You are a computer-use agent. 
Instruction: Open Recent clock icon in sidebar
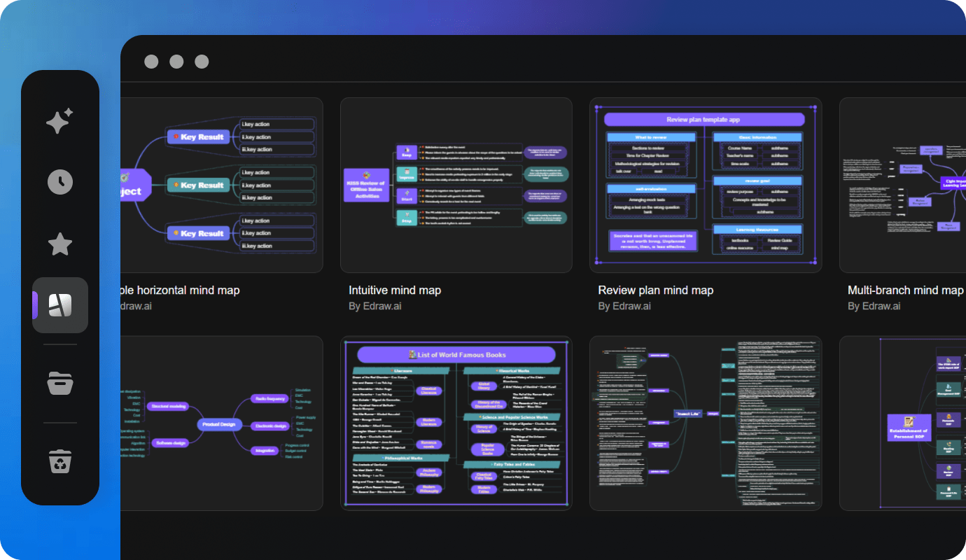60,182
